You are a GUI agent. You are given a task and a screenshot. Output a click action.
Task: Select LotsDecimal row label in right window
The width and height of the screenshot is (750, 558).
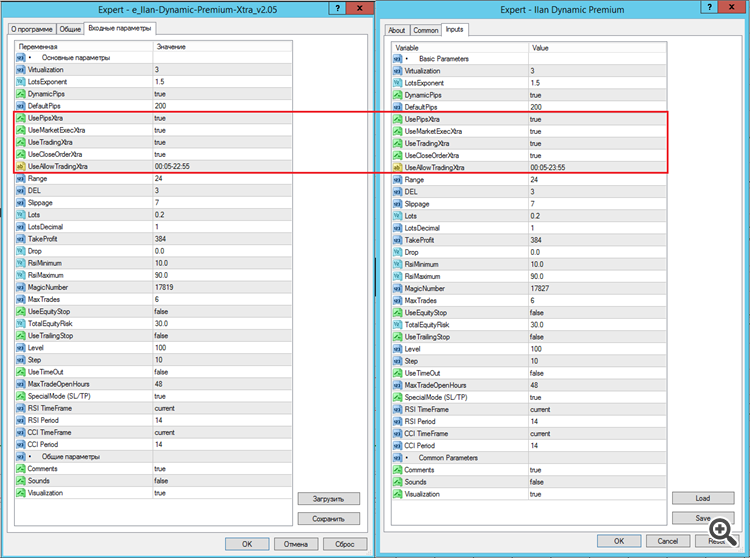click(422, 228)
